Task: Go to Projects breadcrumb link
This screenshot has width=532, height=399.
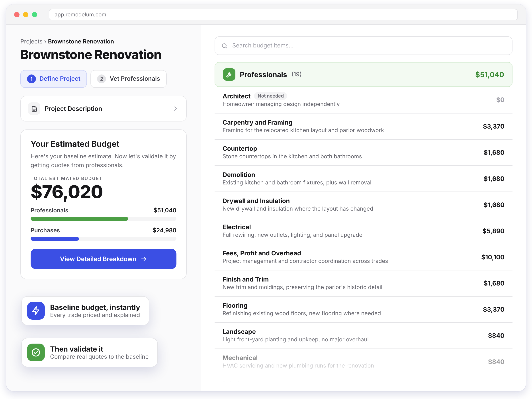Action: [31, 41]
